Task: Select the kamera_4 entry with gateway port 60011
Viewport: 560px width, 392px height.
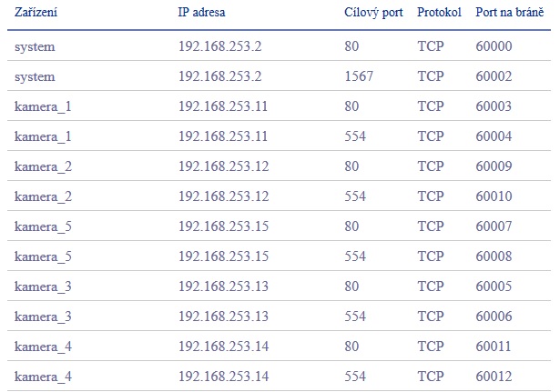Action: [x=279, y=346]
